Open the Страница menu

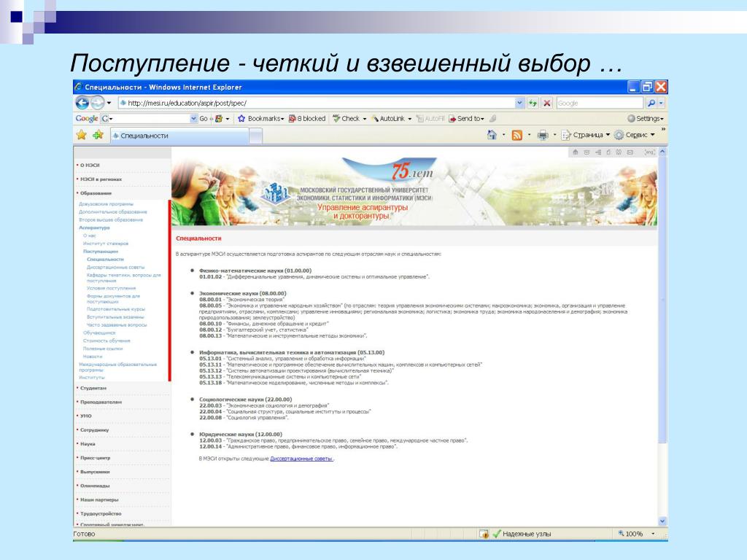pos(586,135)
